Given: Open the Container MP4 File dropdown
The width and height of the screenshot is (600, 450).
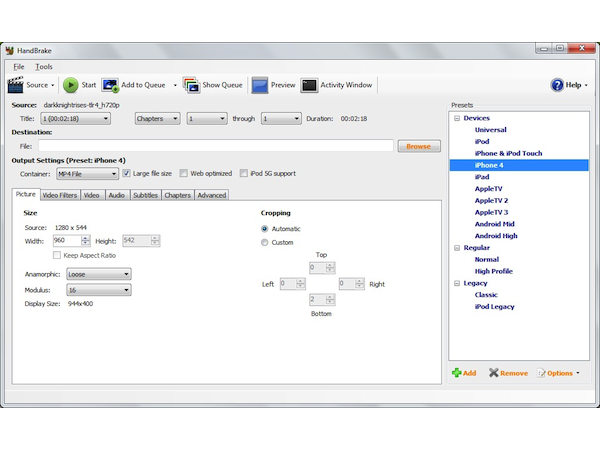Looking at the screenshot, I should [x=87, y=174].
